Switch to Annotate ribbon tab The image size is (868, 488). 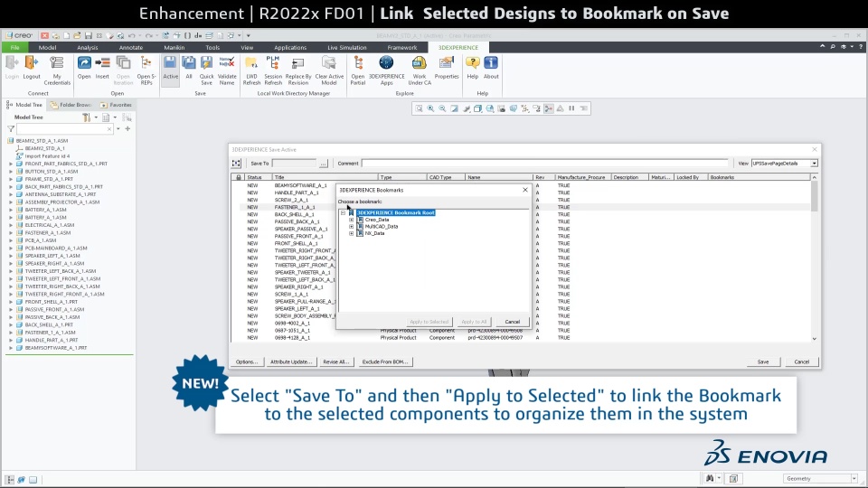[130, 48]
